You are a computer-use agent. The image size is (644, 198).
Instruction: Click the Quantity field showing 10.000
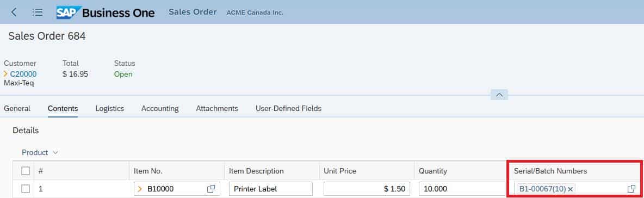462,189
